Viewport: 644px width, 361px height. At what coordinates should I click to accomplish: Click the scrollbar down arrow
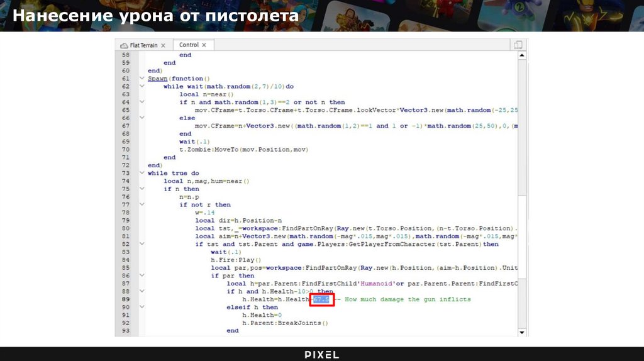click(x=521, y=332)
